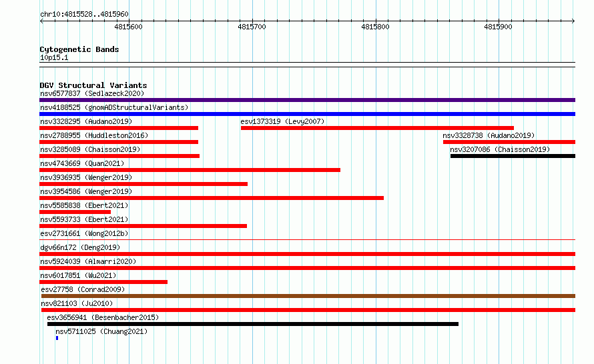
Task: Click nsv2788955 (Huddleston2016) label
Action: 94,135
